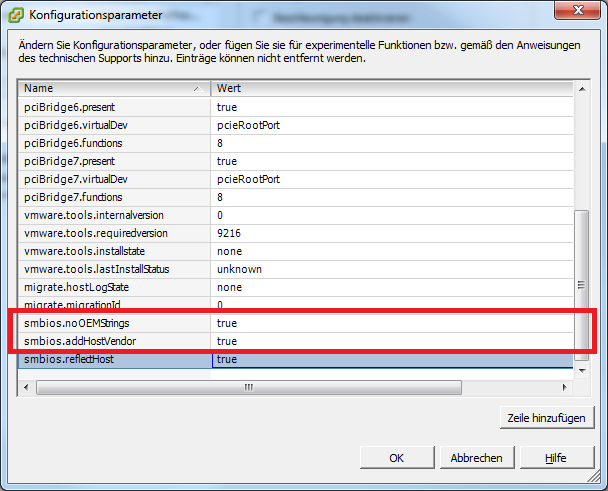608x491 pixels.
Task: Confirm the dialog with OK
Action: click(x=397, y=457)
